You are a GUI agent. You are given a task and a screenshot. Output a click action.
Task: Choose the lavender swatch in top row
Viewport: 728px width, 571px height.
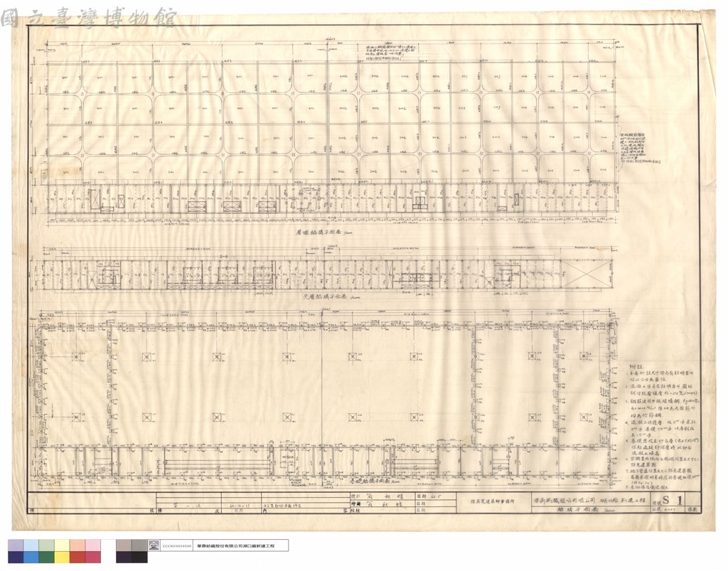click(16, 545)
